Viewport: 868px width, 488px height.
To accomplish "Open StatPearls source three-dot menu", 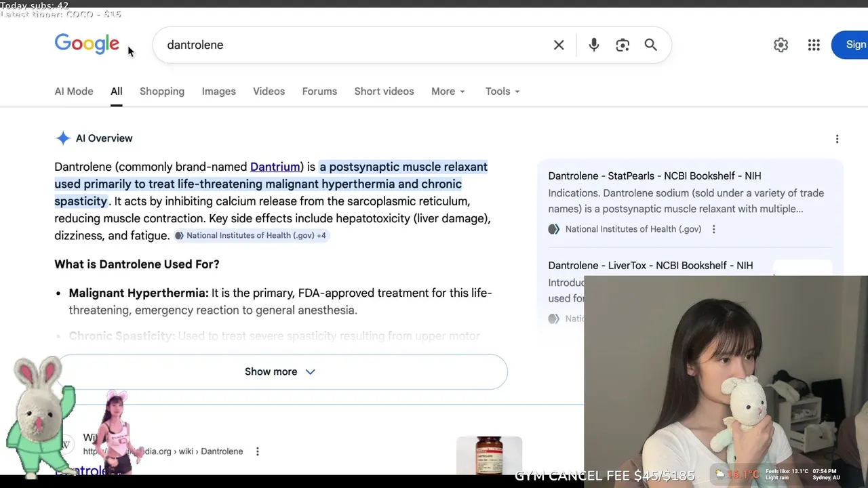I will pyautogui.click(x=713, y=229).
